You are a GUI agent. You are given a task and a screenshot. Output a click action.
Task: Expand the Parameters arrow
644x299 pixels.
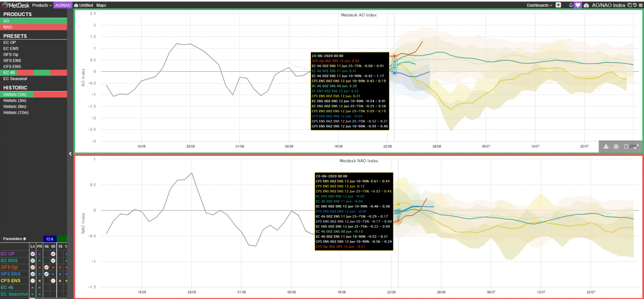(x=24, y=239)
